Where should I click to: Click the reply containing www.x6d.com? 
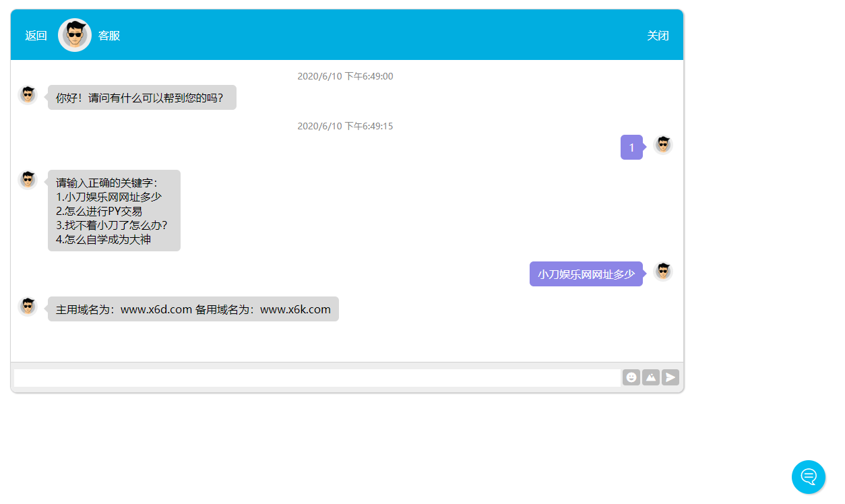click(193, 309)
